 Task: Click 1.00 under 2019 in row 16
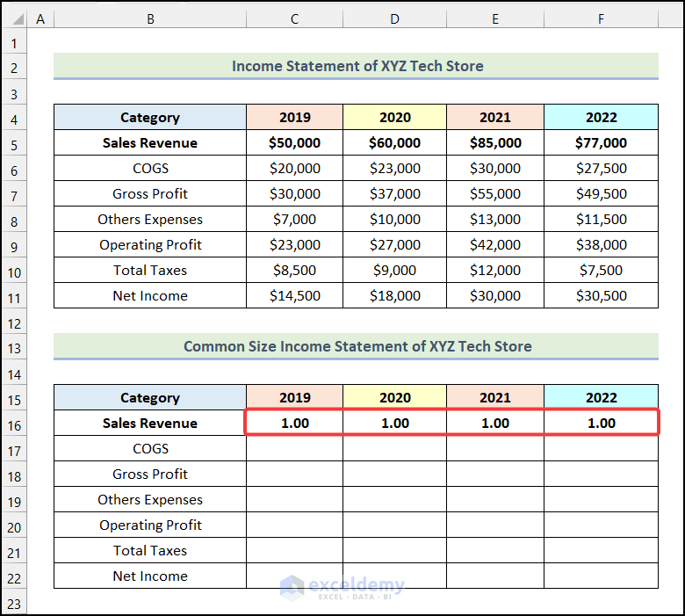pos(295,423)
